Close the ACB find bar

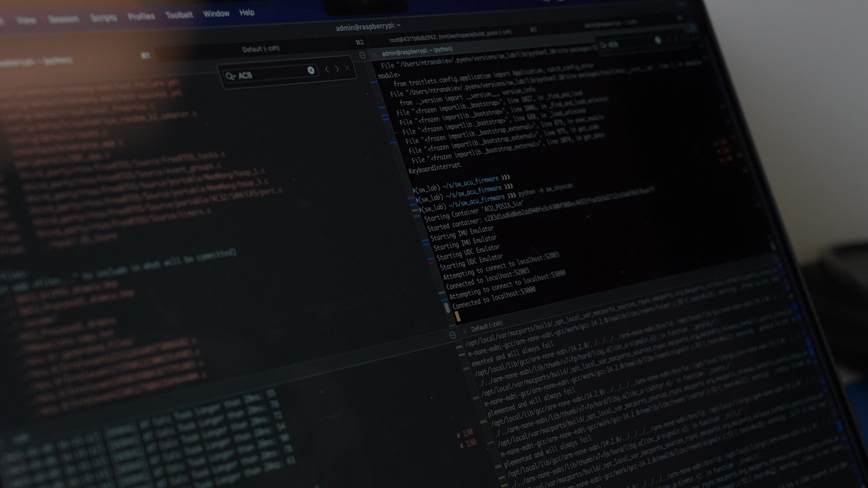(x=347, y=68)
